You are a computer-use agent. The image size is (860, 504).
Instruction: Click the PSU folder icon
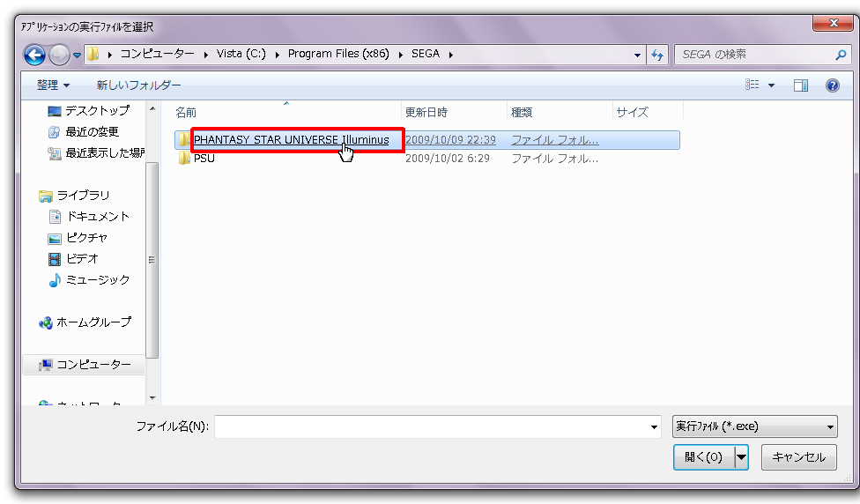pos(184,159)
